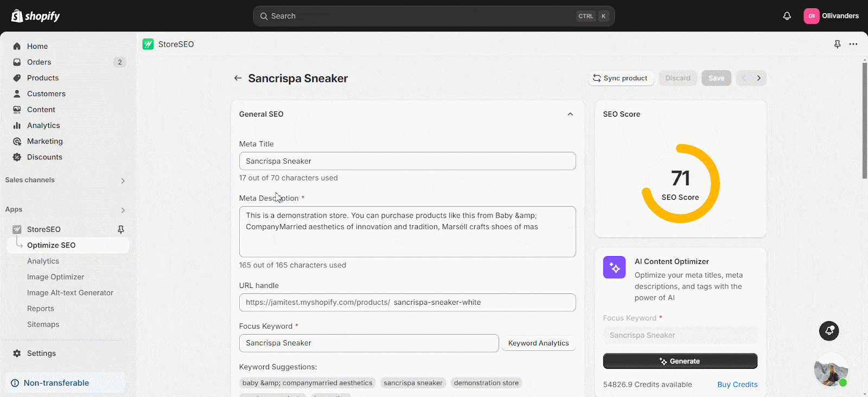This screenshot has width=868, height=397.
Task: Open the Settings gear in sidebar
Action: pyautogui.click(x=17, y=353)
